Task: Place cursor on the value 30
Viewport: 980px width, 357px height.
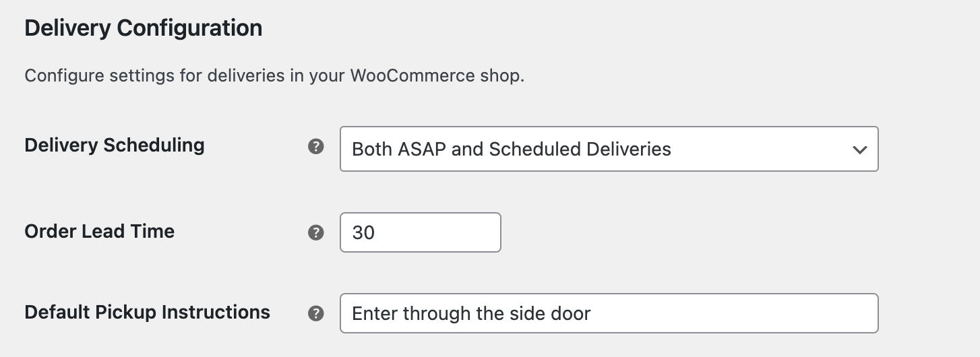Action: pos(363,233)
